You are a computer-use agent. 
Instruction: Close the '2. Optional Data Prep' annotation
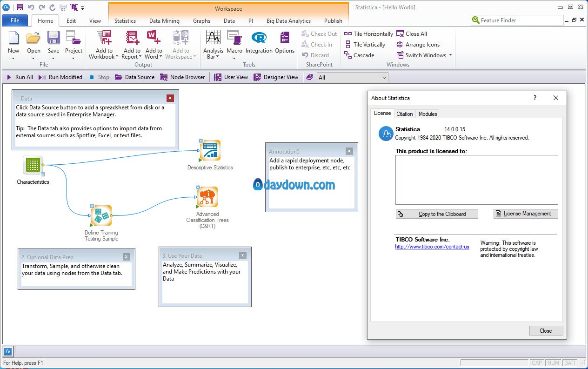click(127, 257)
